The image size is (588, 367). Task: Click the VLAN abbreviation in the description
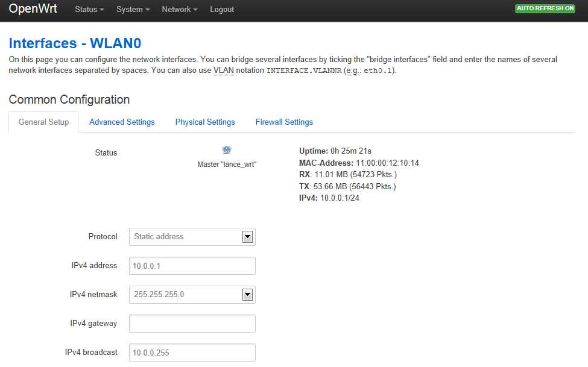point(224,71)
